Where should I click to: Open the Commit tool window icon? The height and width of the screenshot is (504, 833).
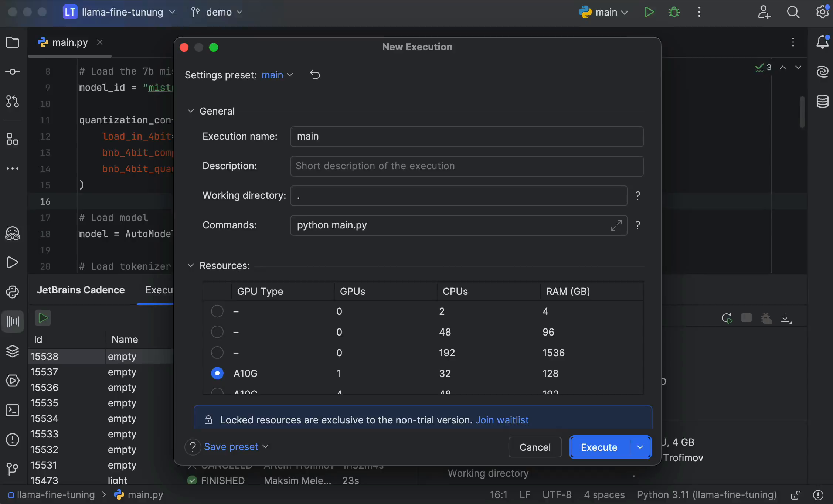(13, 72)
